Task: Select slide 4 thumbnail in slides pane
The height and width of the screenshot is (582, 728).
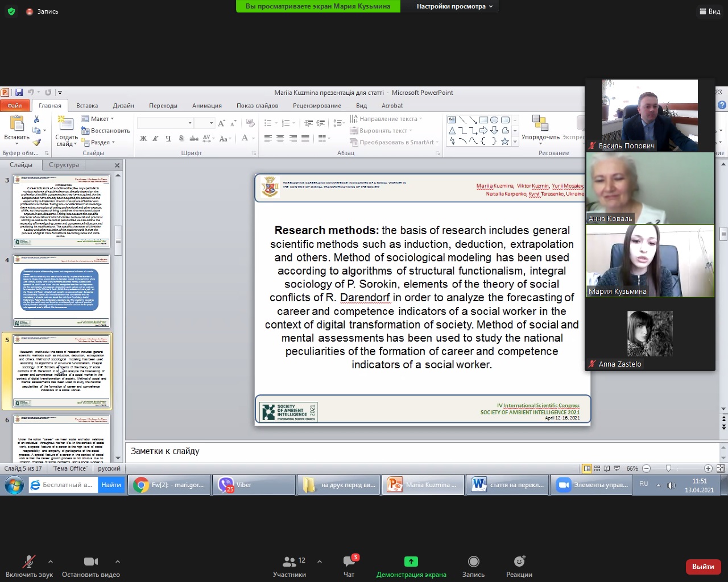Action: point(61,291)
